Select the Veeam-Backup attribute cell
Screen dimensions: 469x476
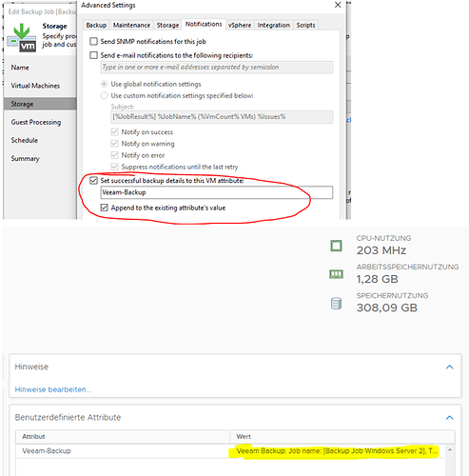click(123, 451)
